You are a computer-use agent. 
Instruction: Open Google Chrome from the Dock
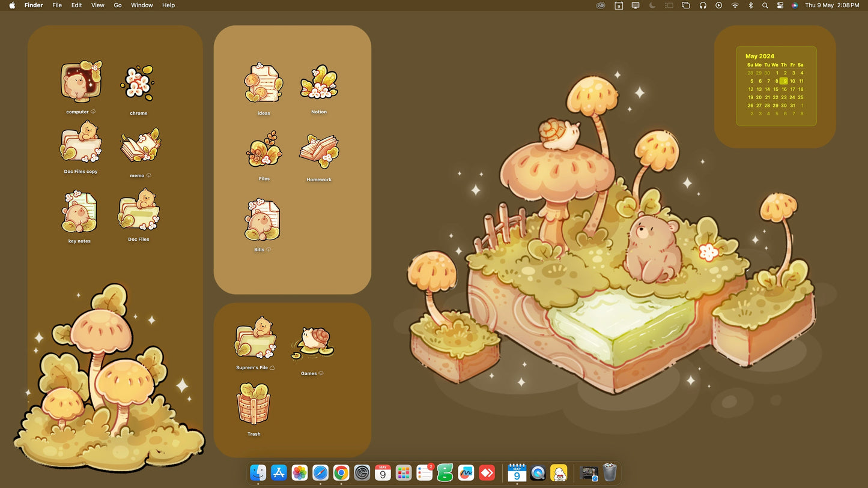point(341,473)
